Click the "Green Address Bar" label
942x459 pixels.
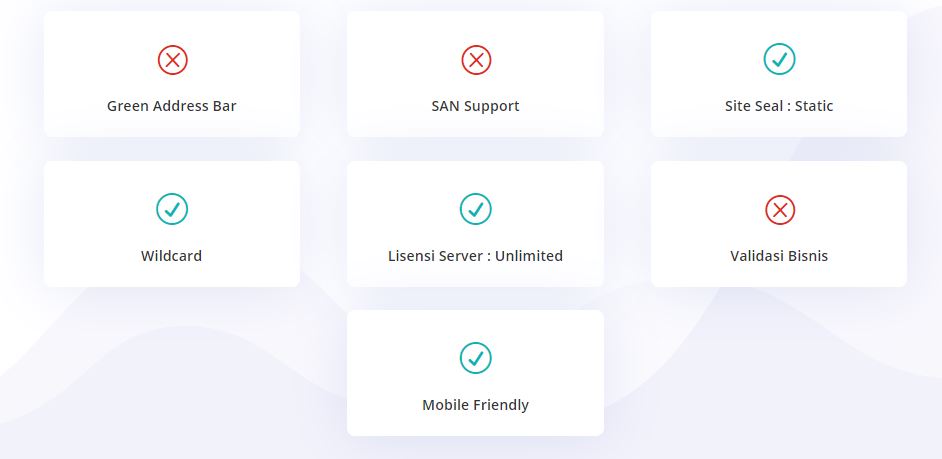point(172,106)
